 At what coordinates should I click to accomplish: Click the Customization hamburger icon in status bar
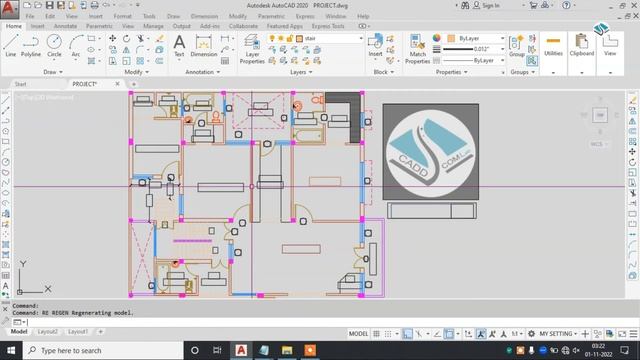633,334
